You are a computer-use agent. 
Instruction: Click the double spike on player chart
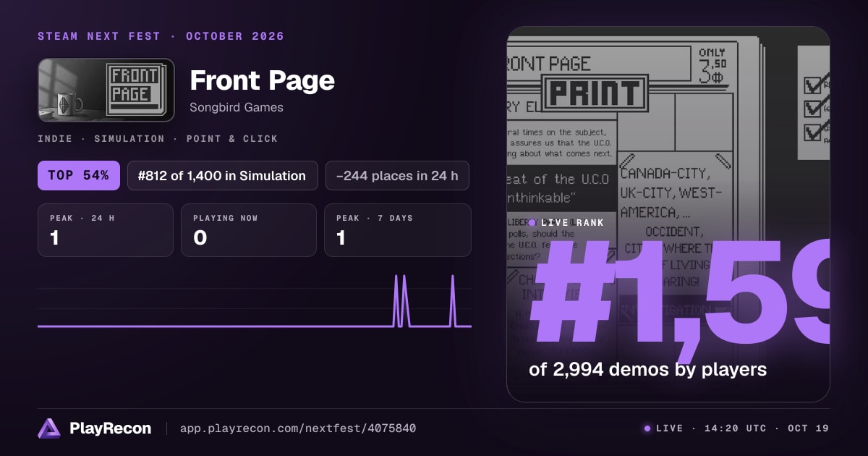(401, 300)
